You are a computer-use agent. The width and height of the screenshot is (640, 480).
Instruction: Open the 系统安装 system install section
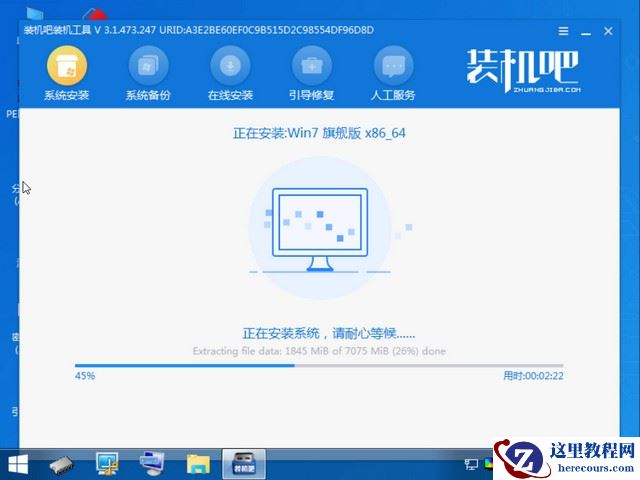67,73
